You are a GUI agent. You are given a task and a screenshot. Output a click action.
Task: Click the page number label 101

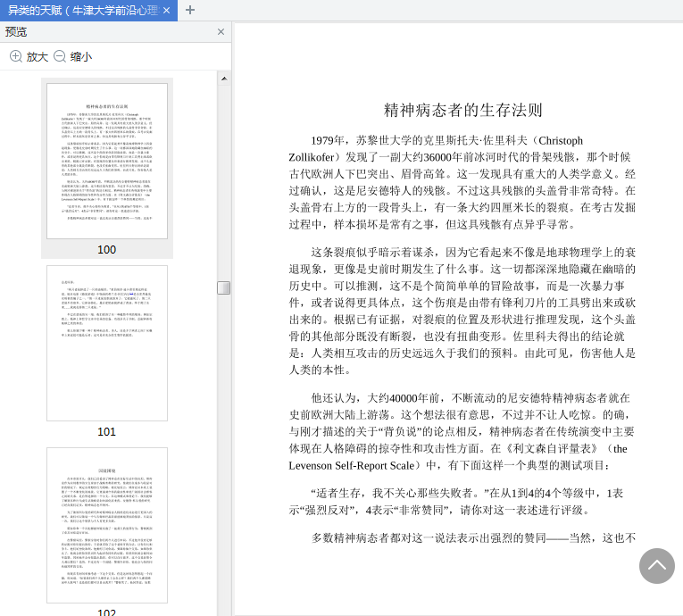[x=107, y=432]
